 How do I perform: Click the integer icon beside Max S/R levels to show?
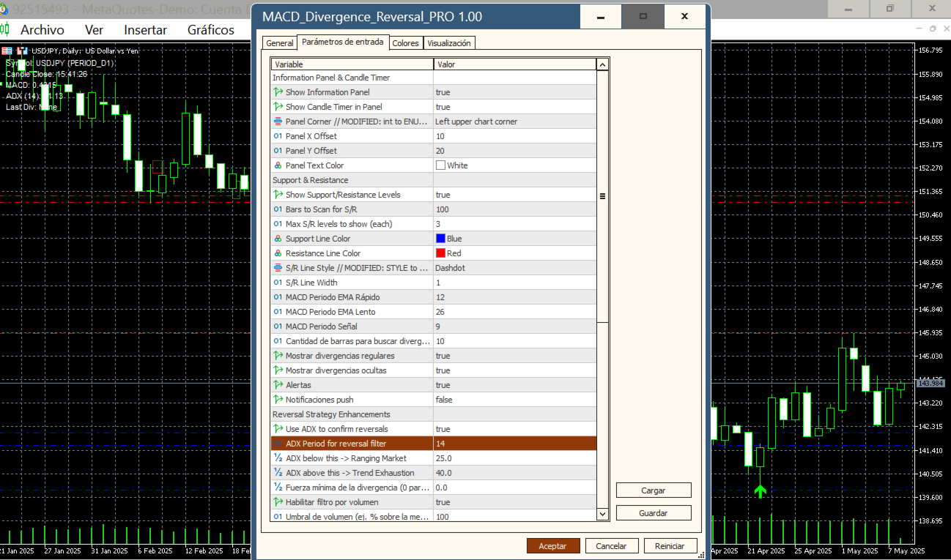pos(278,224)
